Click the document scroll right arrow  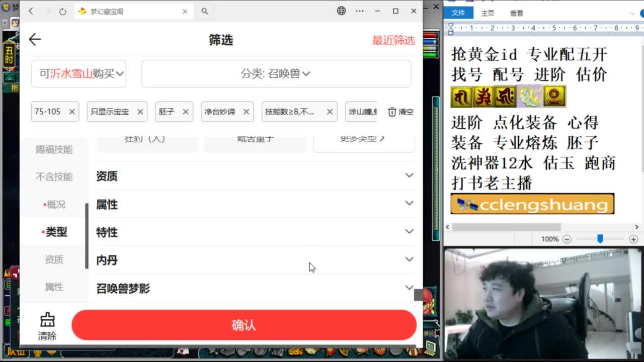pyautogui.click(x=636, y=227)
